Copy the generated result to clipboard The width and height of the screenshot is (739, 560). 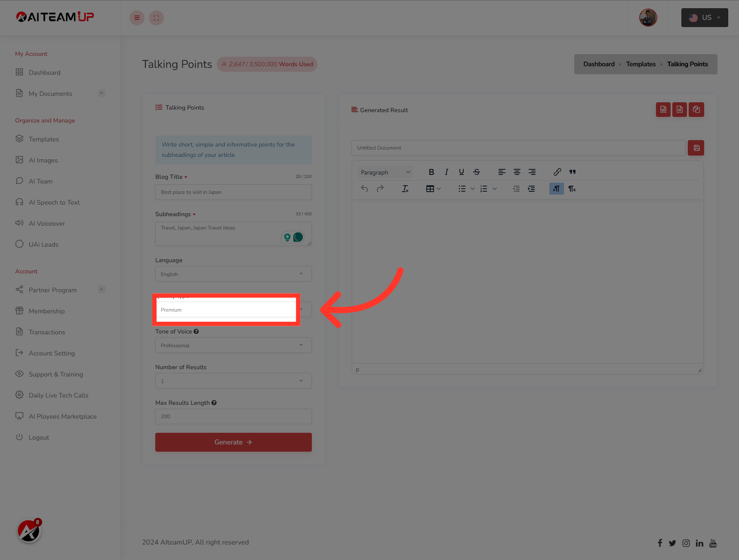[x=696, y=110]
